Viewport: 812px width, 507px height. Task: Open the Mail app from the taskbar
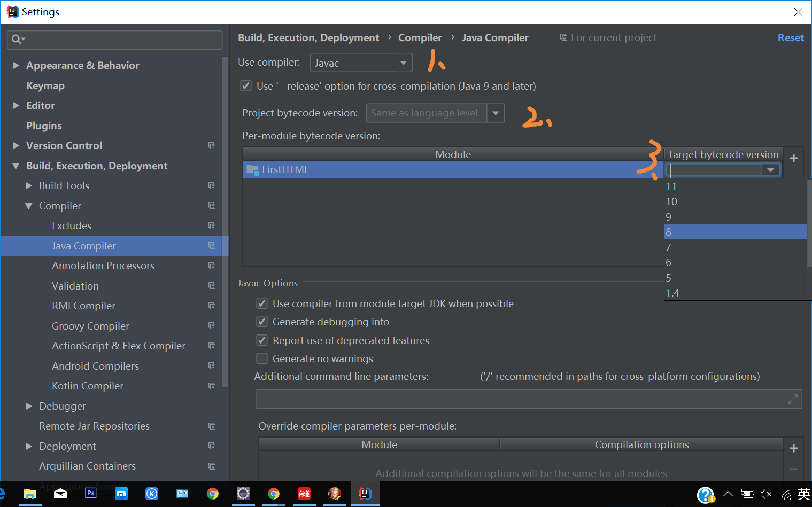60,494
